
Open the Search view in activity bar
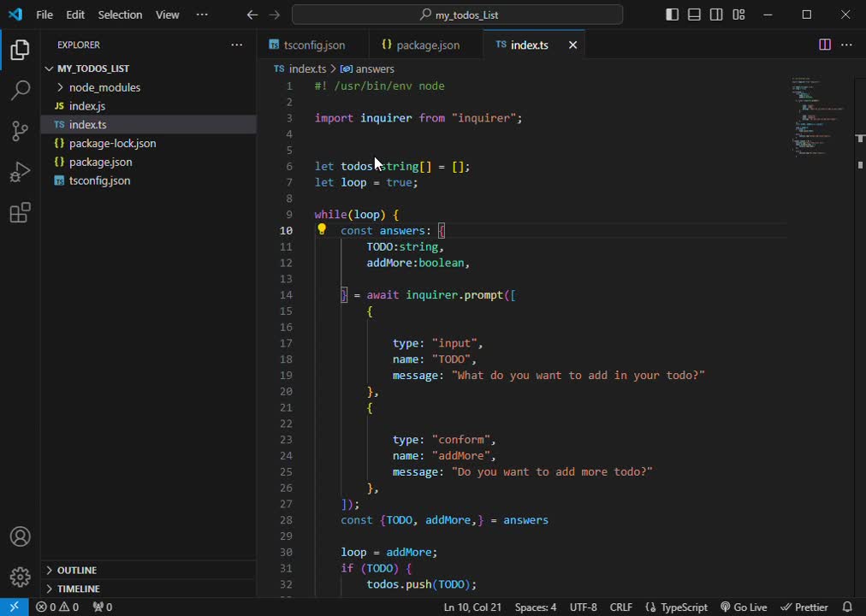pos(20,90)
